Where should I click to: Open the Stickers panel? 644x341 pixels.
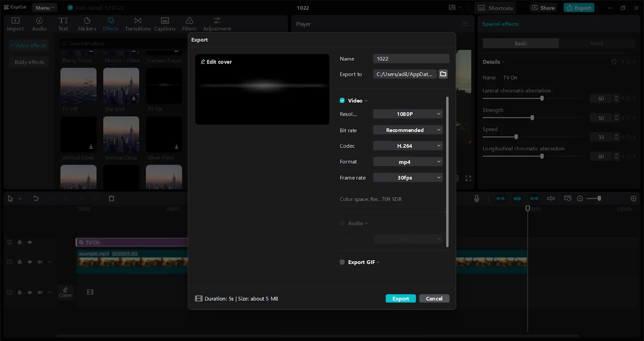coord(87,24)
